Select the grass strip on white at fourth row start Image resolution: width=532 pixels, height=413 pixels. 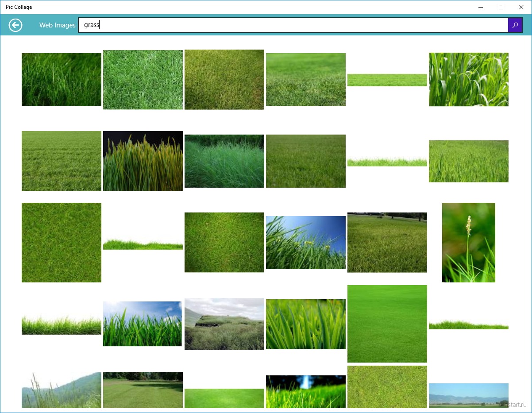pyautogui.click(x=62, y=325)
